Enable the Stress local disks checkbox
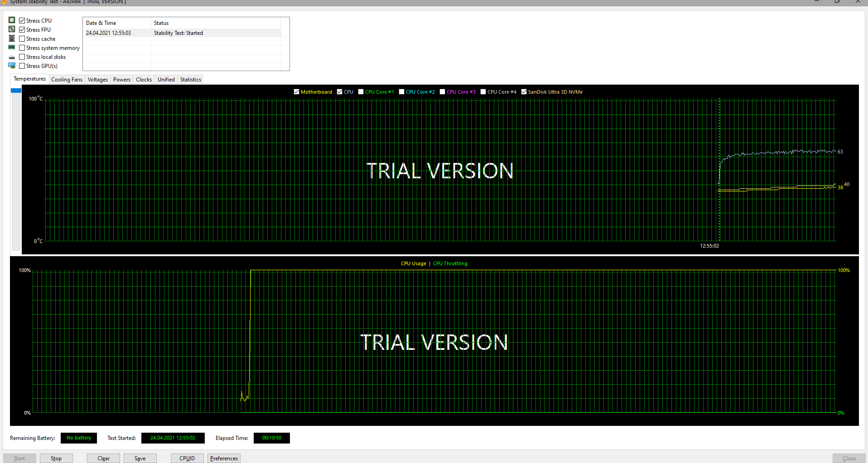 click(22, 57)
